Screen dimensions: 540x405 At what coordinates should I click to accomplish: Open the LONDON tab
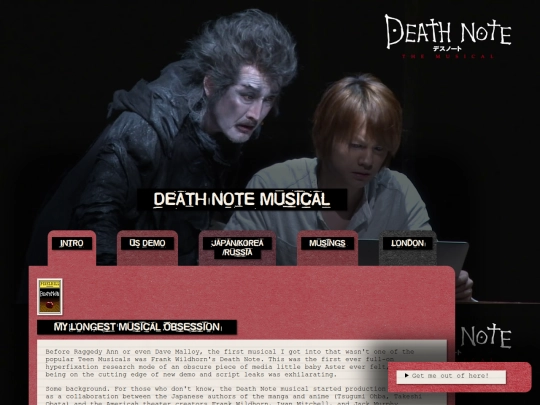click(x=408, y=247)
